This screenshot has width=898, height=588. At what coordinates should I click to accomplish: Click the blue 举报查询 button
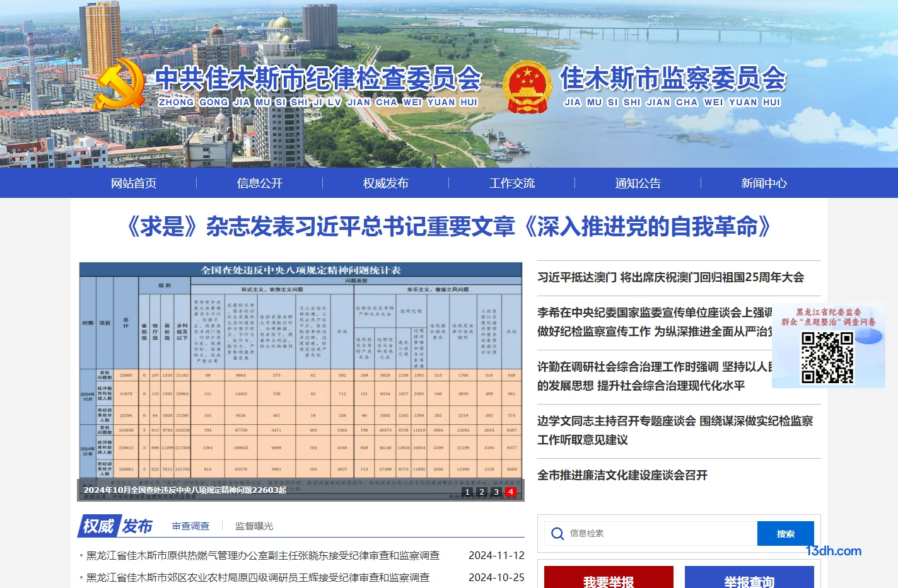[x=749, y=577]
